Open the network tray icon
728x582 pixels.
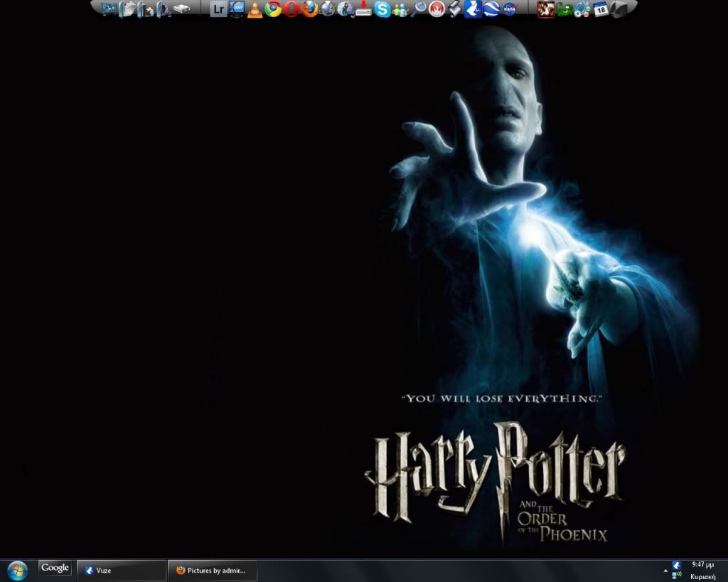[677, 576]
